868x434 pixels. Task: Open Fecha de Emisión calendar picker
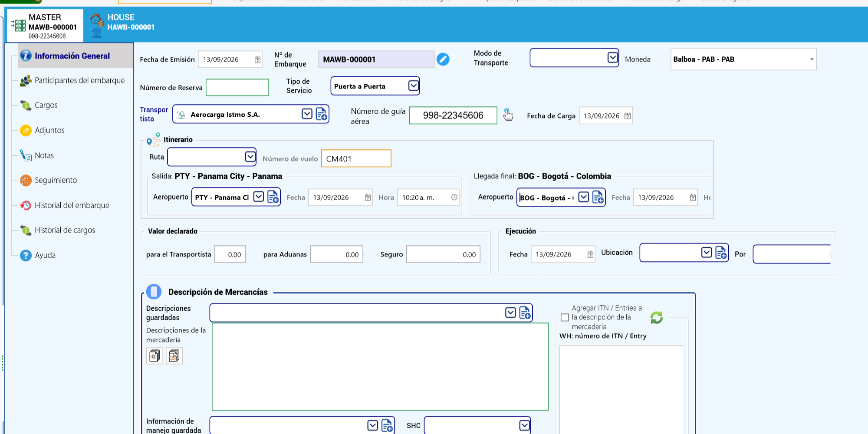pos(257,59)
